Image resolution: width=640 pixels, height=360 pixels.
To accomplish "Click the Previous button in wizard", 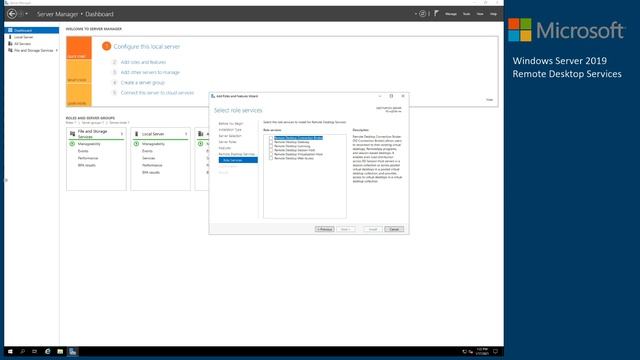I will point(324,229).
